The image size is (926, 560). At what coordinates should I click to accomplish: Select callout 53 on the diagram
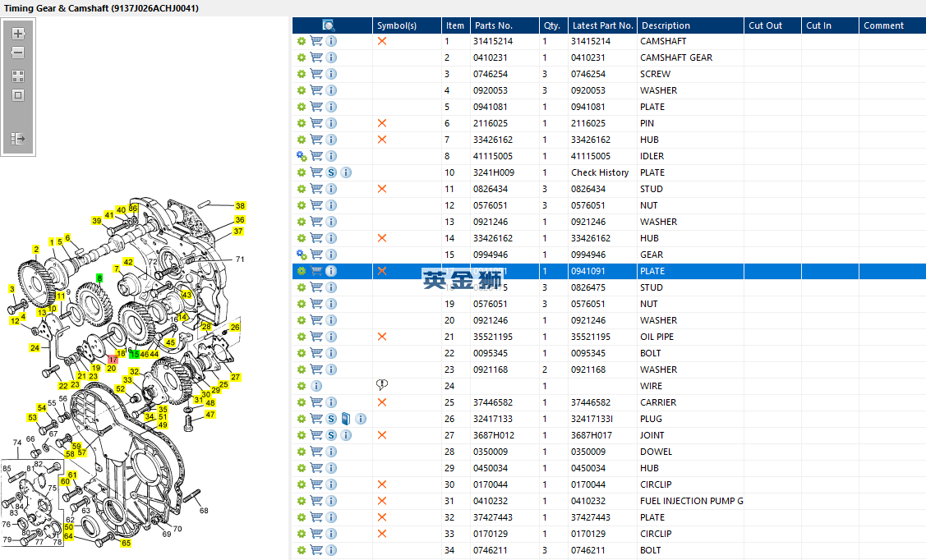(x=33, y=417)
